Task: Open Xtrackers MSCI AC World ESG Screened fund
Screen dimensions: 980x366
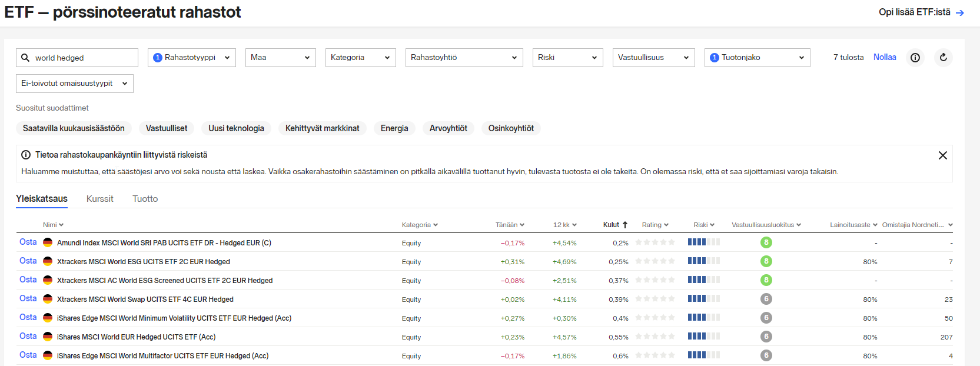Action: point(165,281)
